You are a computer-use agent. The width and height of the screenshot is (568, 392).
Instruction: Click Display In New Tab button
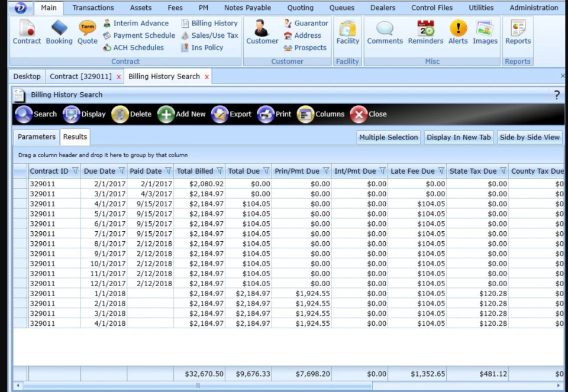459,137
